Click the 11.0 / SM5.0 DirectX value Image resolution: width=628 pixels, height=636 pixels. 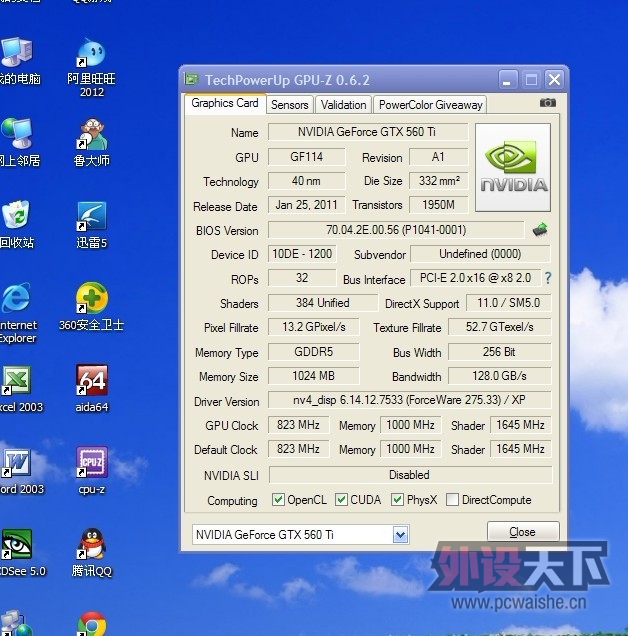tap(509, 303)
